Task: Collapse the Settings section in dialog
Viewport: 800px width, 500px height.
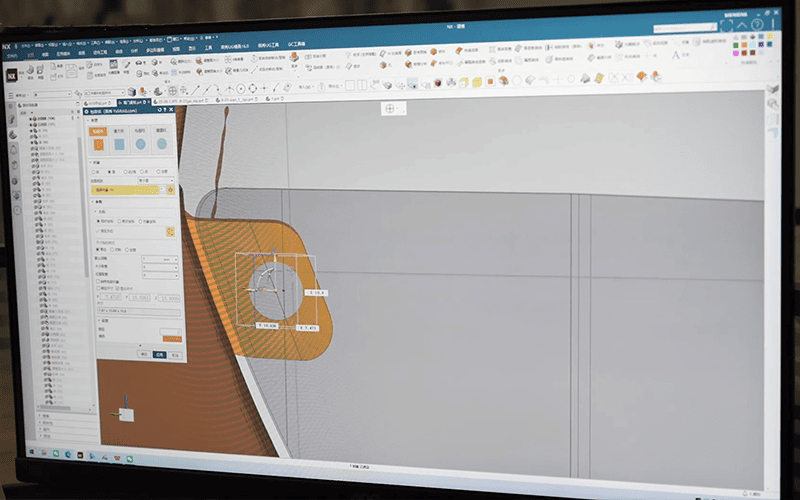Action: [x=99, y=320]
